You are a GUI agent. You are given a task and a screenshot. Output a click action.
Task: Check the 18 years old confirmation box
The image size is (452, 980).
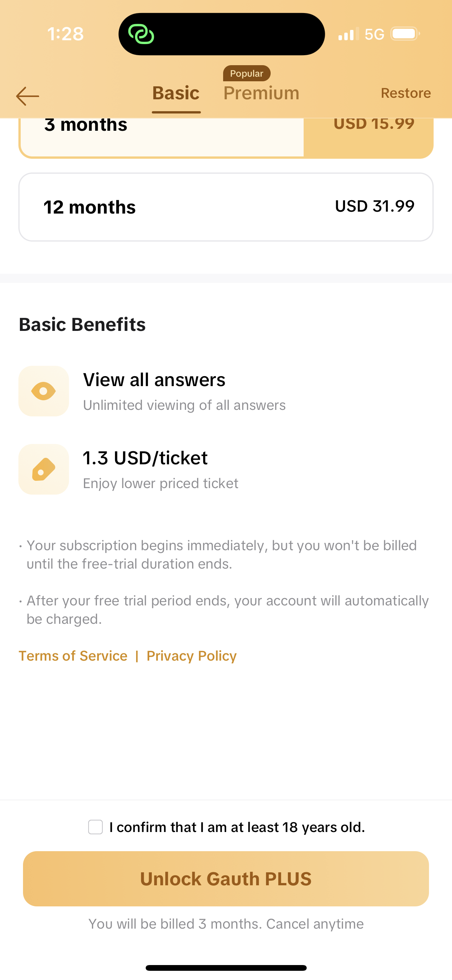click(x=95, y=827)
